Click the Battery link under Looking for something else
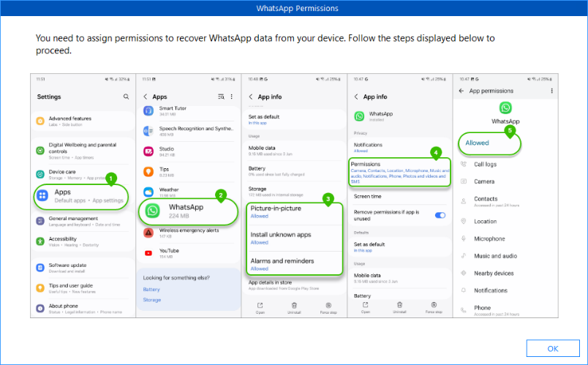Screen dimensions: 588x365 [x=151, y=290]
